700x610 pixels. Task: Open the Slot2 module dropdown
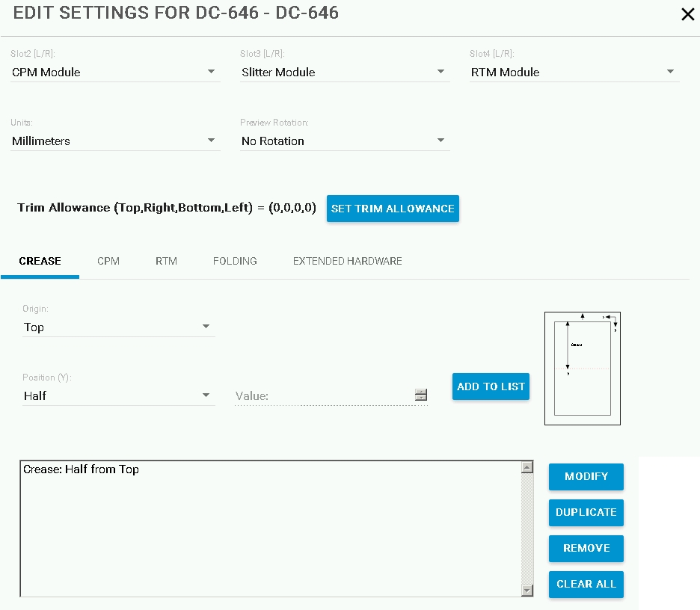coord(212,72)
